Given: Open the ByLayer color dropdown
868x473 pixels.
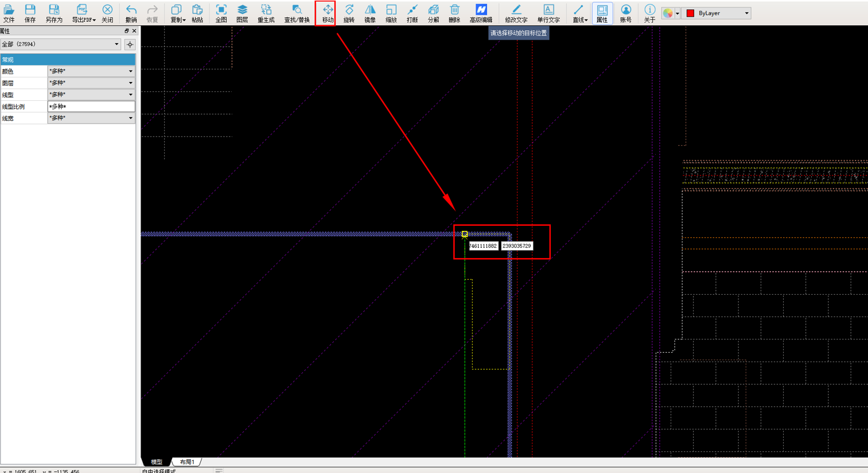Looking at the screenshot, I should click(717, 13).
